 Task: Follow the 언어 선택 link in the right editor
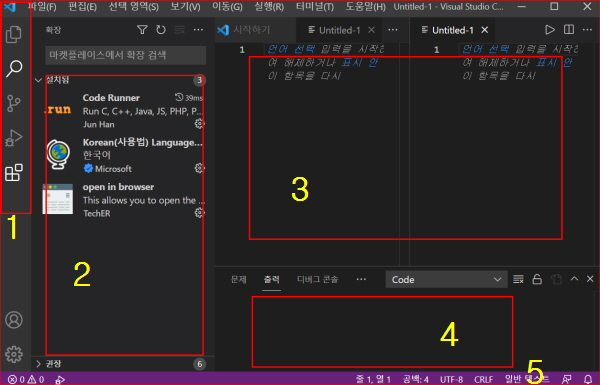click(485, 49)
